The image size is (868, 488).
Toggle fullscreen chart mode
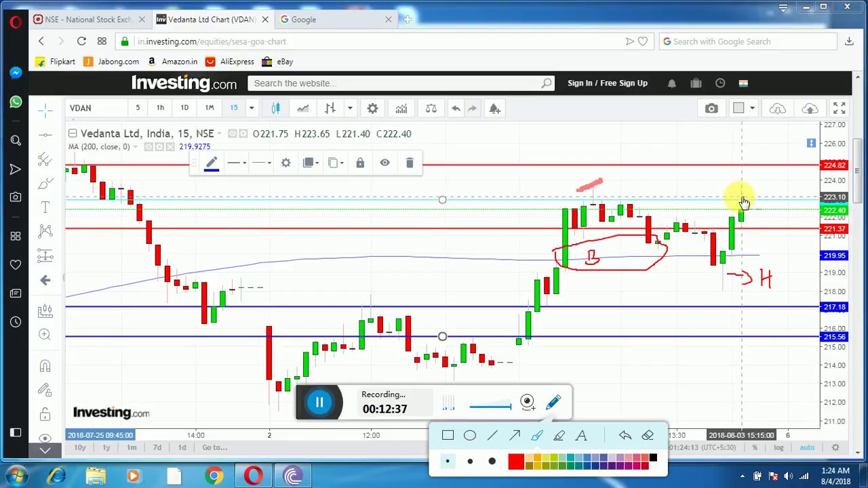click(840, 108)
